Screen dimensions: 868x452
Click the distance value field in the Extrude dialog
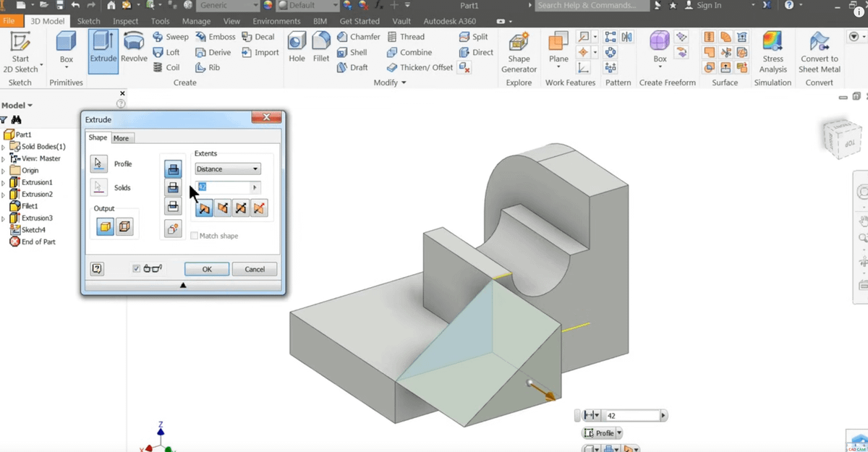point(223,187)
